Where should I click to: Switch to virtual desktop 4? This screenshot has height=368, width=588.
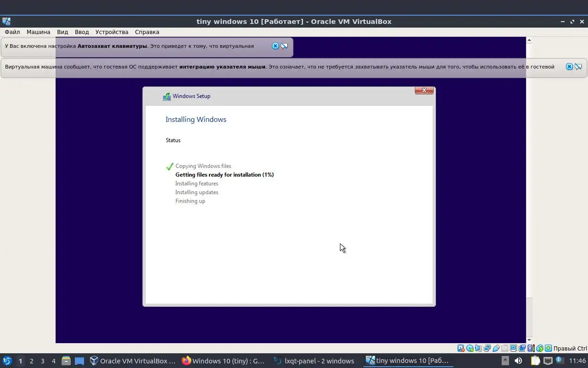point(53,361)
